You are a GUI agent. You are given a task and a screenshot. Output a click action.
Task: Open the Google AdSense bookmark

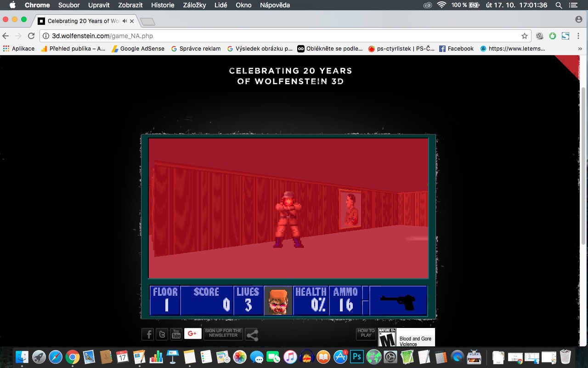[138, 48]
